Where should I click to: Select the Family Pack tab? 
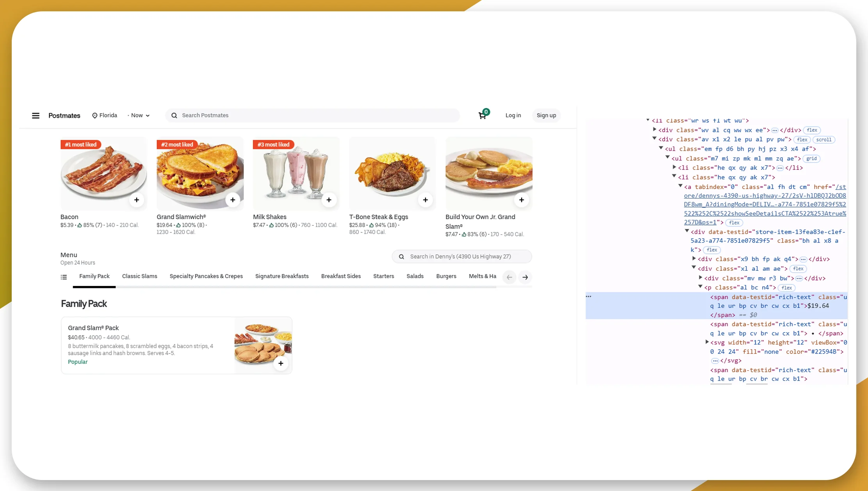(94, 276)
